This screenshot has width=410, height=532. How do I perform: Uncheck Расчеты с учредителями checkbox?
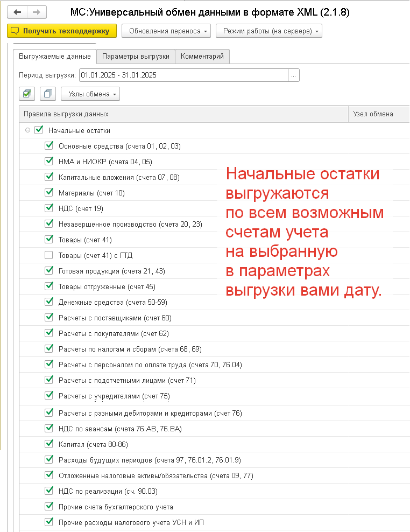(49, 395)
